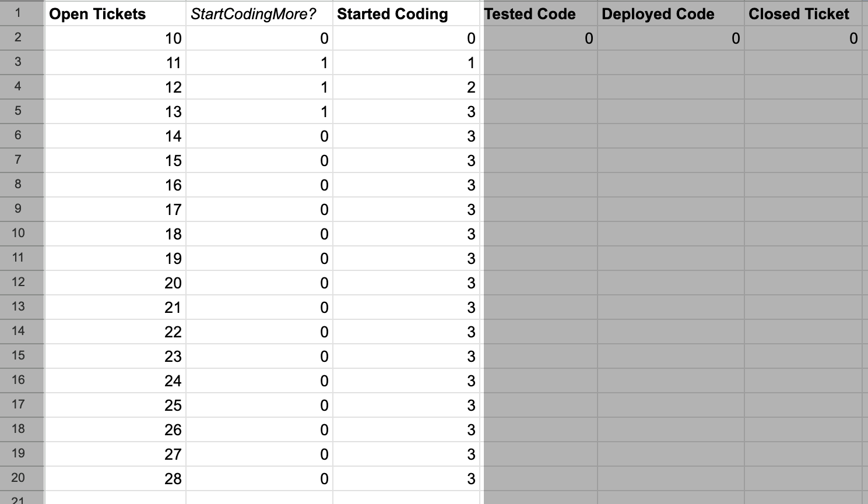
Task: Select the Closed Ticket cell showing 0
Action: point(803,38)
